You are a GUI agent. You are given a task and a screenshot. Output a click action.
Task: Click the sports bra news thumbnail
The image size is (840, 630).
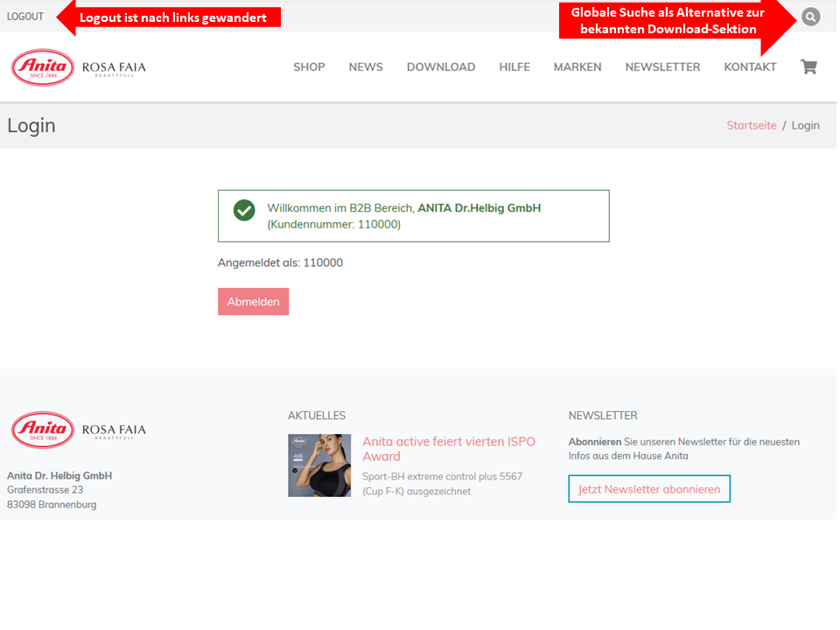[319, 465]
